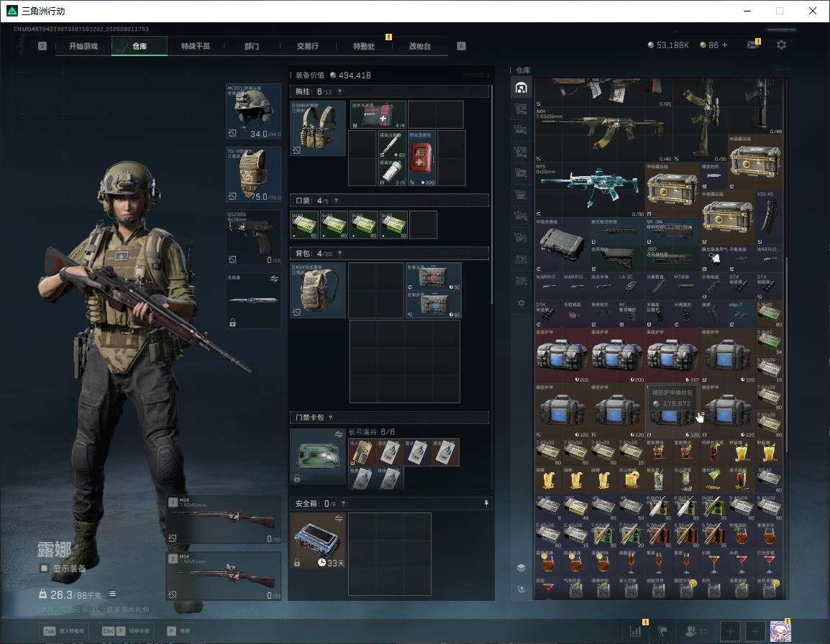Screen dimensions: 830x644
Task: Select the body armor slot 75.0
Action: (x=254, y=174)
